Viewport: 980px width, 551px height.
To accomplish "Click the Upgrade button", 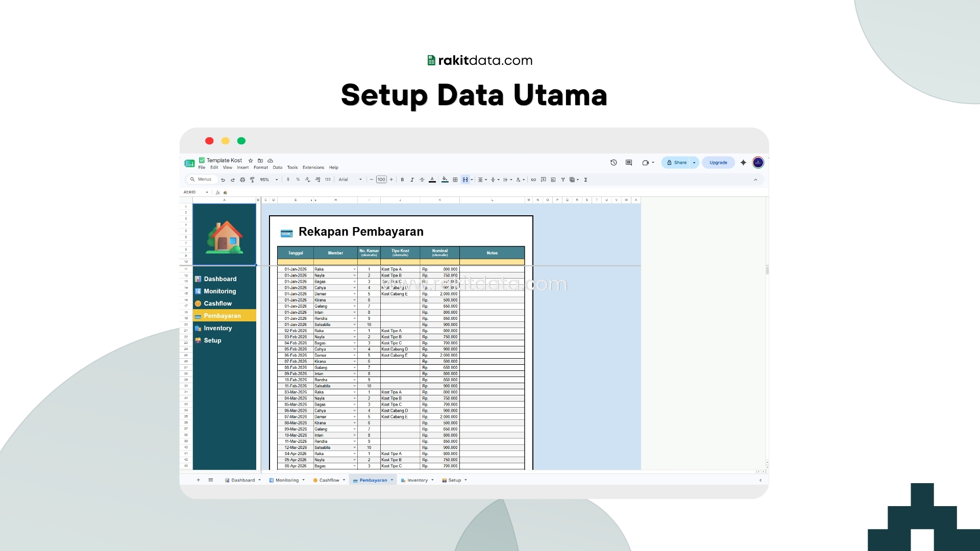I will [718, 163].
